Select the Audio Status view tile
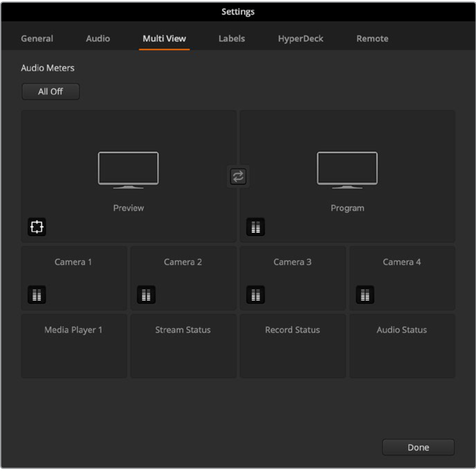Image resolution: width=476 pixels, height=471 pixels. point(402,346)
